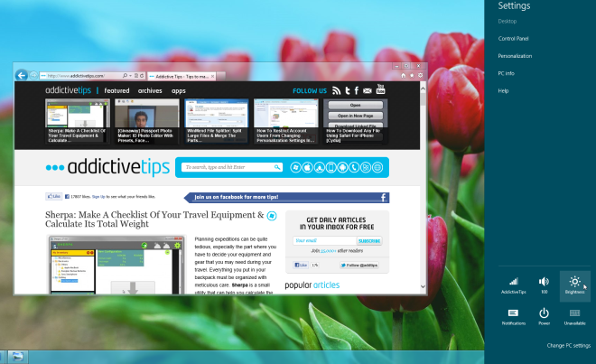This screenshot has height=364, width=596.
Task: Open the featured section on the site
Action: (x=116, y=90)
